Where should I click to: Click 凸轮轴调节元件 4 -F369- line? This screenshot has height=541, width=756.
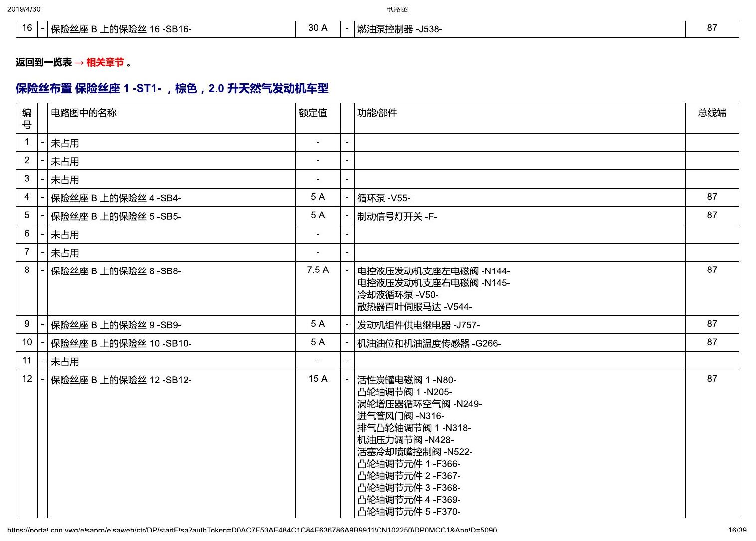tap(409, 500)
